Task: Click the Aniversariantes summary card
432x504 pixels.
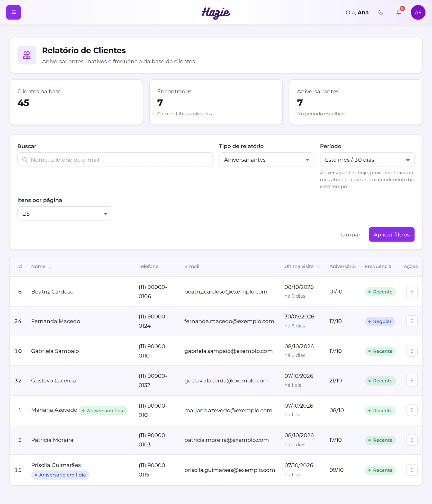Action: pyautogui.click(x=356, y=102)
